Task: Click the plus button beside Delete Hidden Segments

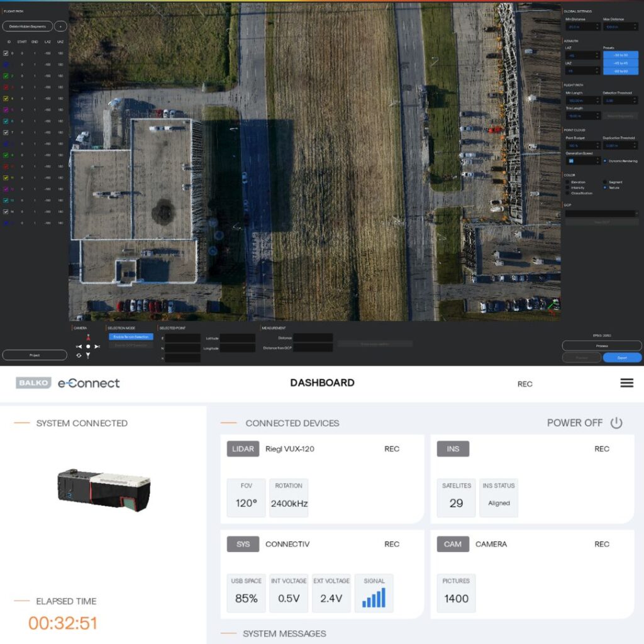Action: coord(60,26)
